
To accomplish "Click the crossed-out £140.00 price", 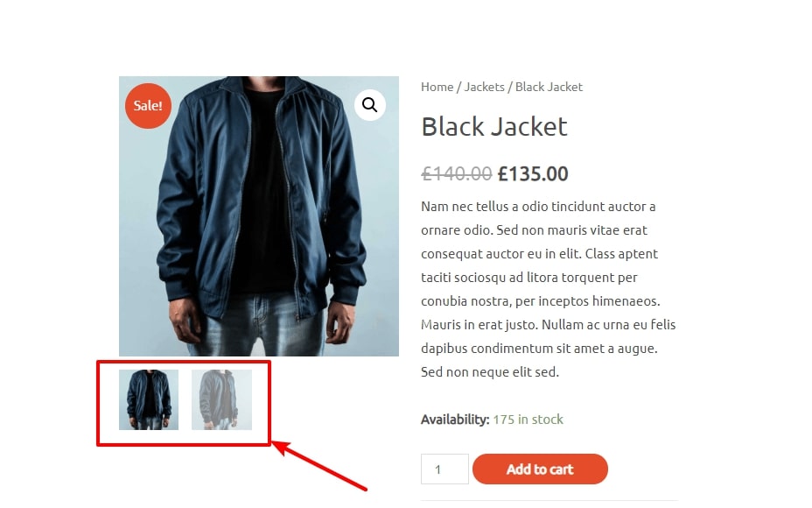I will (x=457, y=173).
